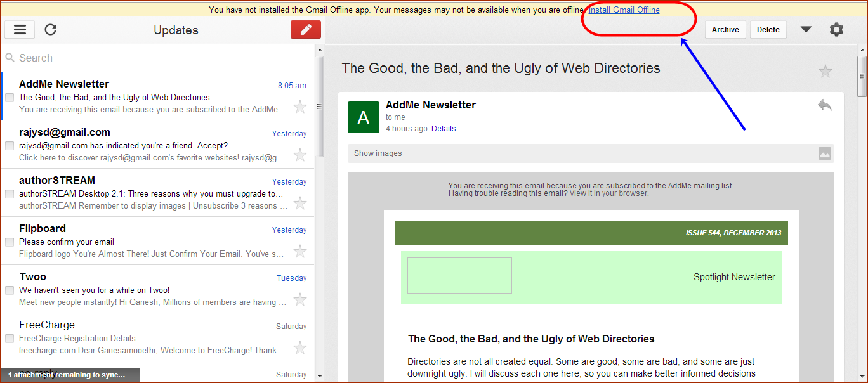Viewport: 868px width, 383px height.
Task: Click the search magnifier icon
Action: (10, 58)
